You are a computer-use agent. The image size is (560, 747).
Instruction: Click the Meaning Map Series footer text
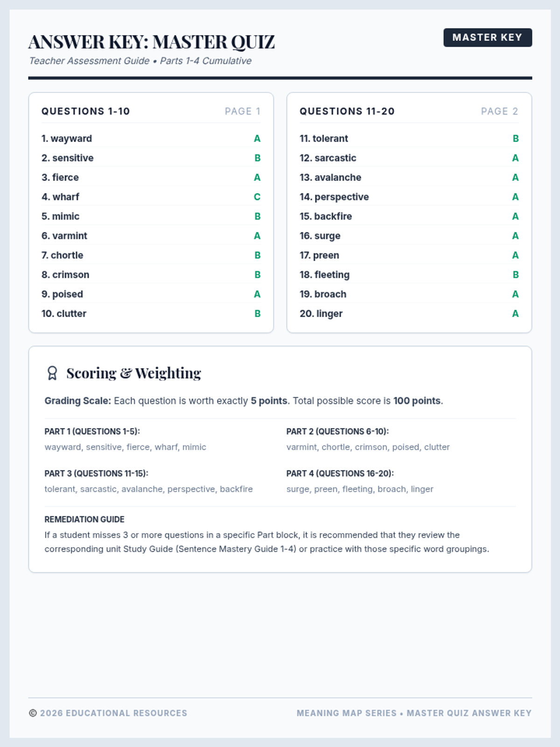347,713
